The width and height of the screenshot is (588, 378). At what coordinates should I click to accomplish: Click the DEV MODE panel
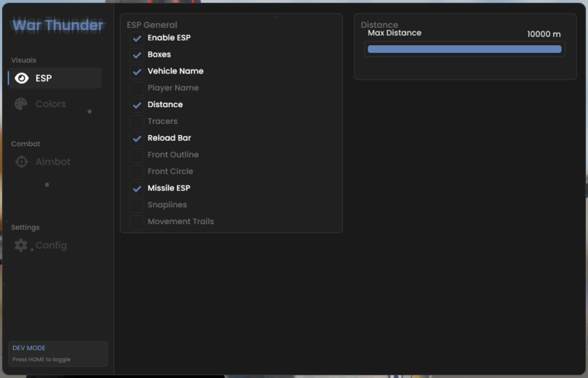click(x=58, y=353)
